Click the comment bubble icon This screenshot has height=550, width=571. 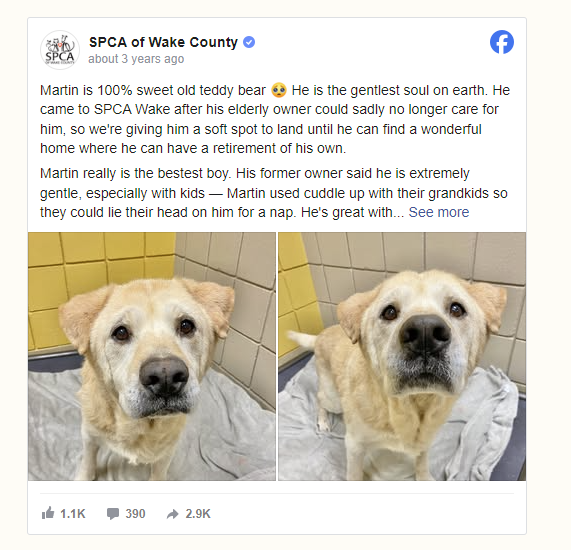pos(113,514)
